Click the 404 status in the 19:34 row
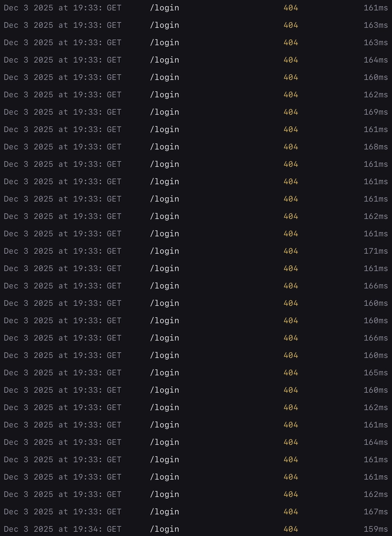The image size is (392, 536). click(291, 529)
